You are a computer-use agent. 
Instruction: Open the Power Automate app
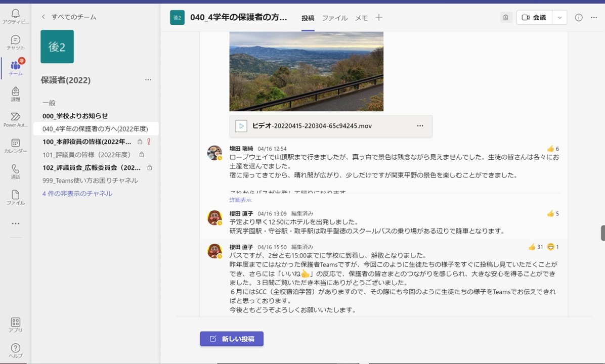point(16,120)
